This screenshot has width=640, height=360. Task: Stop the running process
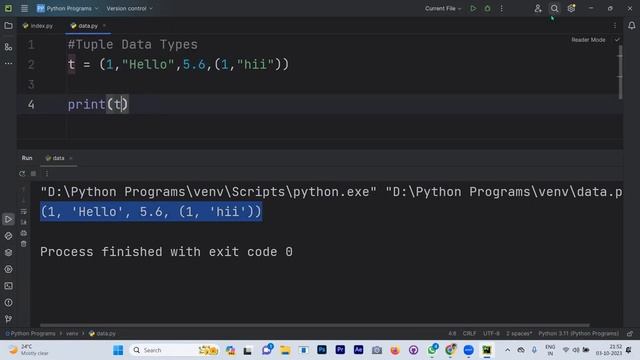(33, 173)
